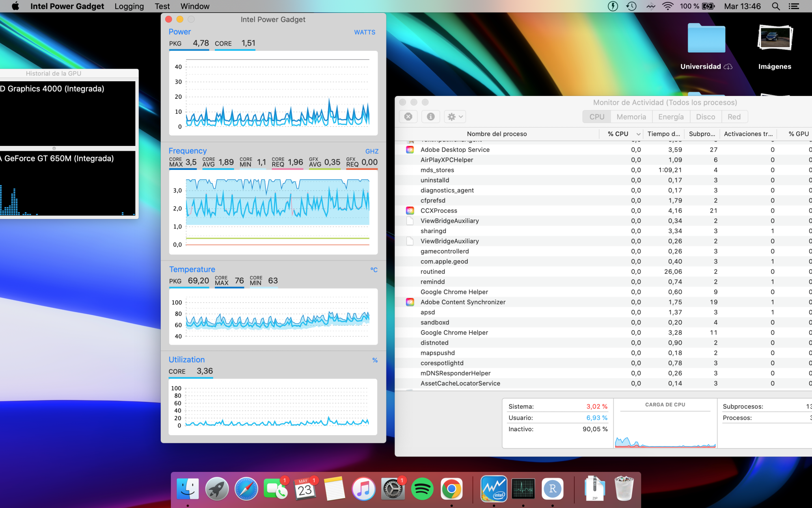Open the gear actions dropdown in Activity Monitor

[x=455, y=117]
